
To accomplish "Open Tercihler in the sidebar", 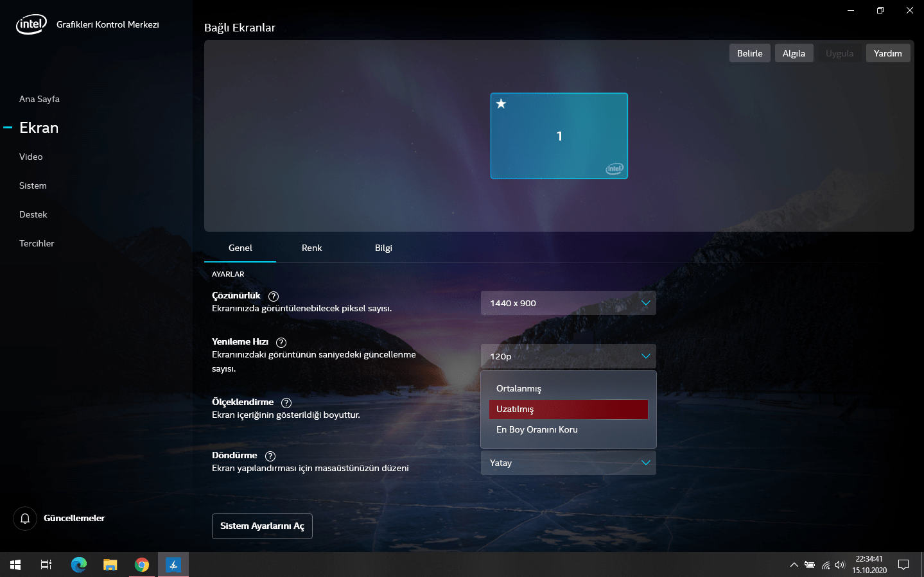I will [x=37, y=243].
